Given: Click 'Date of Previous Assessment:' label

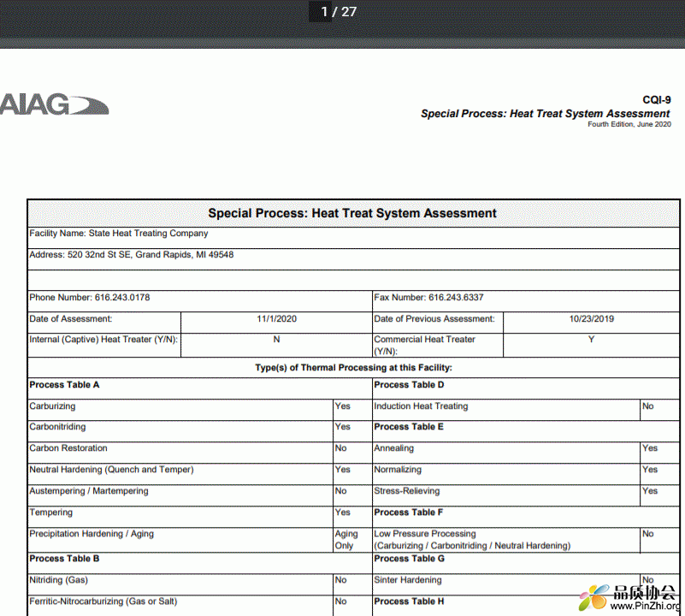Looking at the screenshot, I should click(434, 319).
